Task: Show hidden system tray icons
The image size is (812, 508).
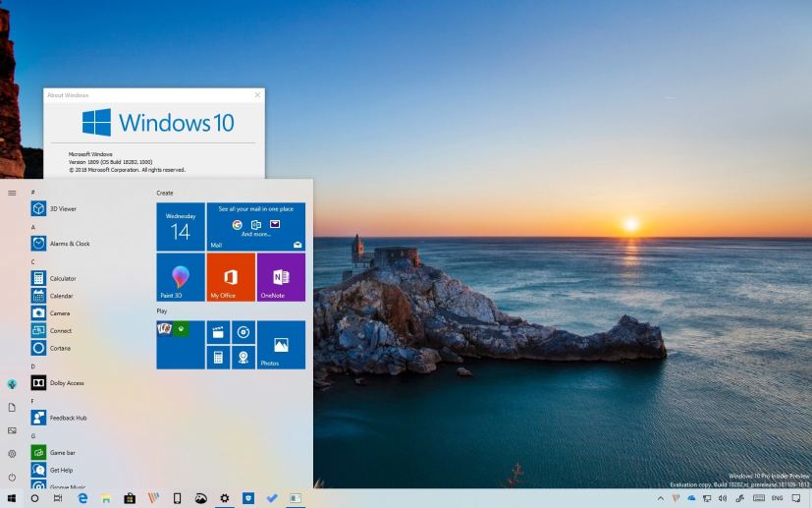Action: 660,499
